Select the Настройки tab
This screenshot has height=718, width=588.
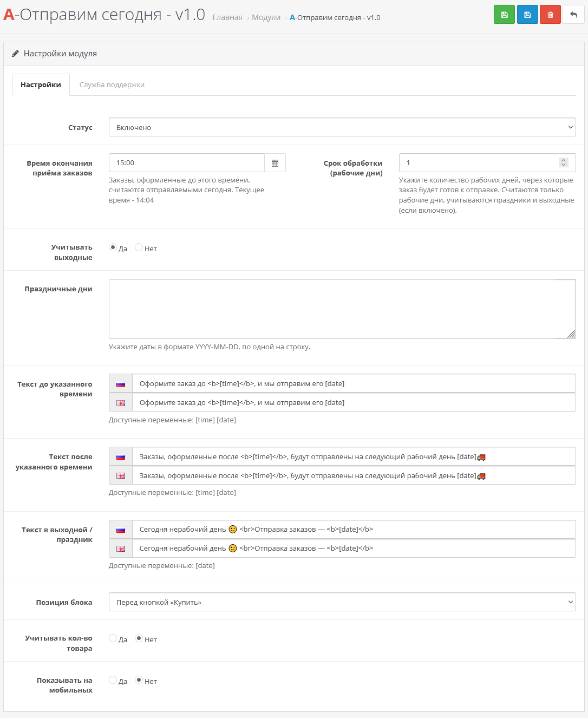[41, 85]
